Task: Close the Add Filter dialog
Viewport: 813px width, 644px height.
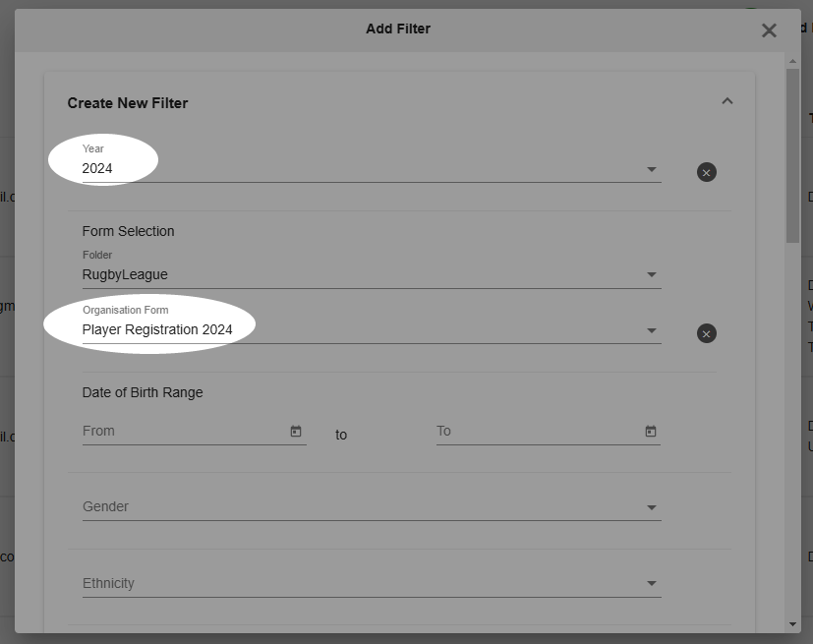Action: [x=769, y=30]
